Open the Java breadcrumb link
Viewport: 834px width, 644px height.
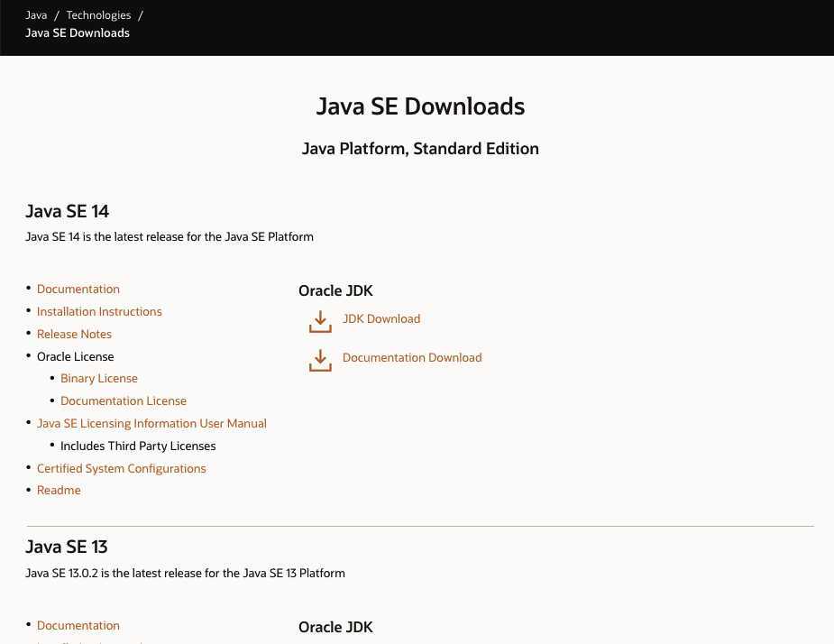click(x=36, y=15)
